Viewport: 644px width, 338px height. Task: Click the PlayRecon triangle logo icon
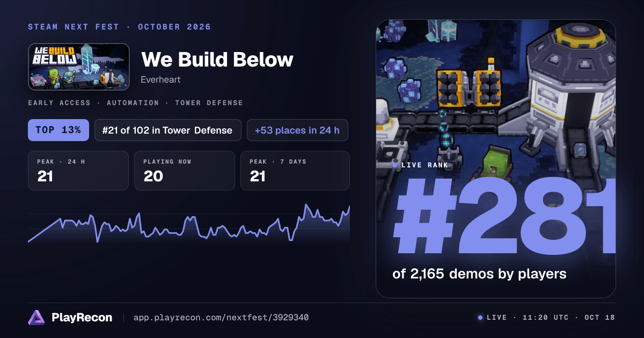click(x=36, y=318)
